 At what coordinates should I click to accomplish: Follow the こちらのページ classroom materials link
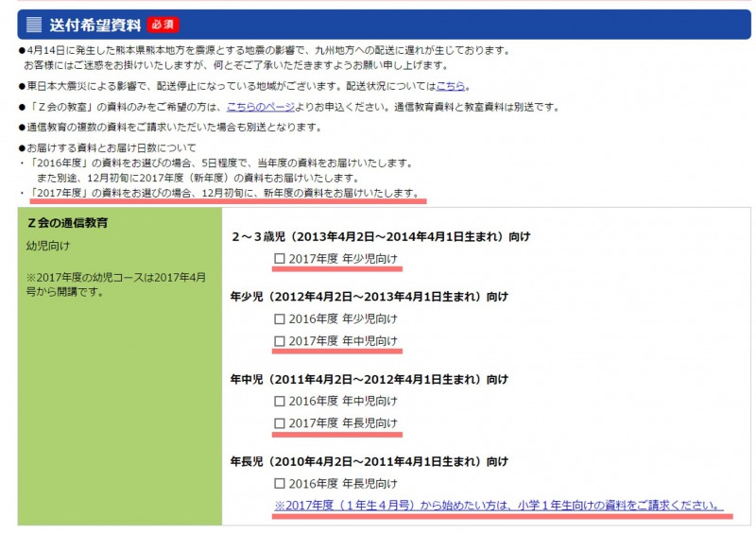(x=261, y=107)
